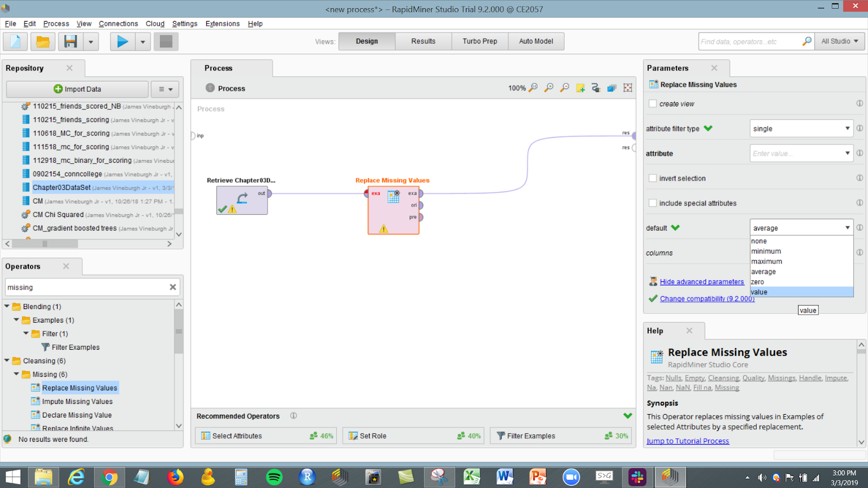Switch to the Turbo Prep view
This screenshot has height=488, width=868.
point(480,41)
